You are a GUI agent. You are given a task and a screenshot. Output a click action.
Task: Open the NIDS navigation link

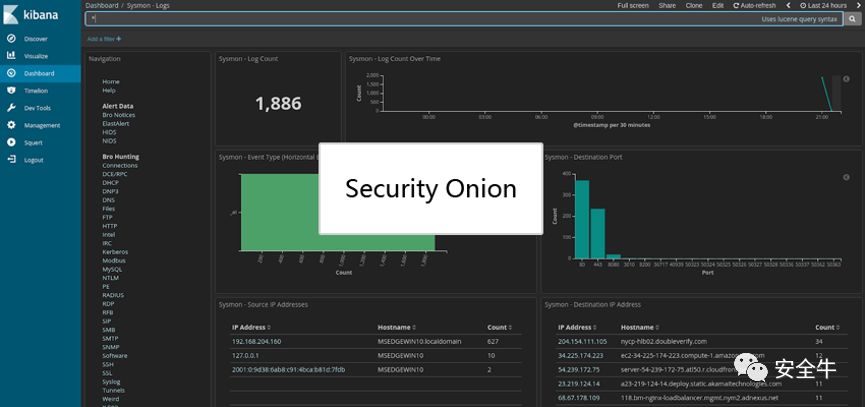pyautogui.click(x=109, y=141)
